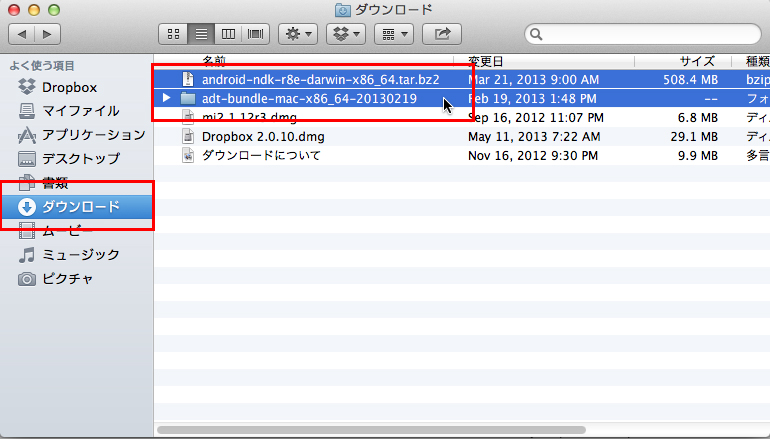Click the Share toolbar button
Screen dimensions: 770x439
pos(442,34)
